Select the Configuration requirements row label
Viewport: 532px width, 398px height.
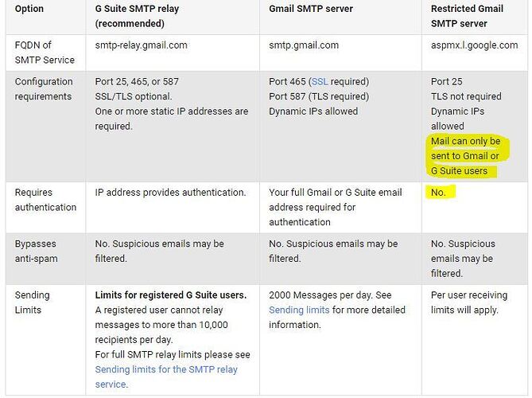pos(44,89)
